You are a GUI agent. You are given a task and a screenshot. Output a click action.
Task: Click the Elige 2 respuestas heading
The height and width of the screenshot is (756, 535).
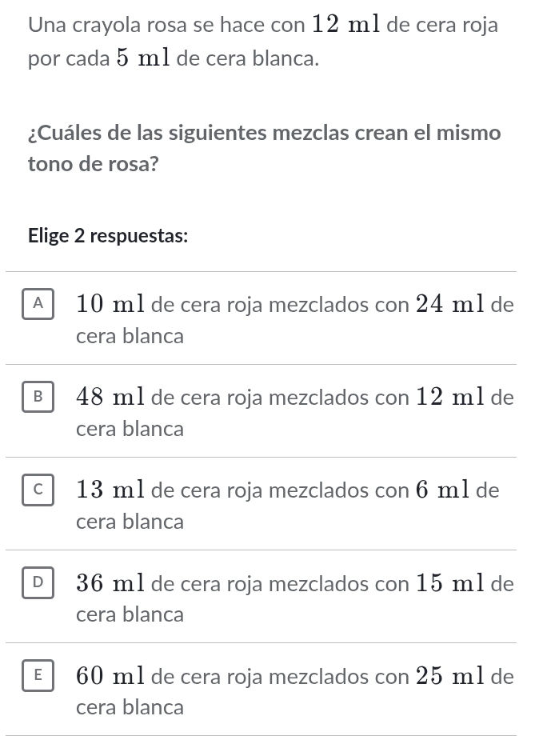coord(106,236)
